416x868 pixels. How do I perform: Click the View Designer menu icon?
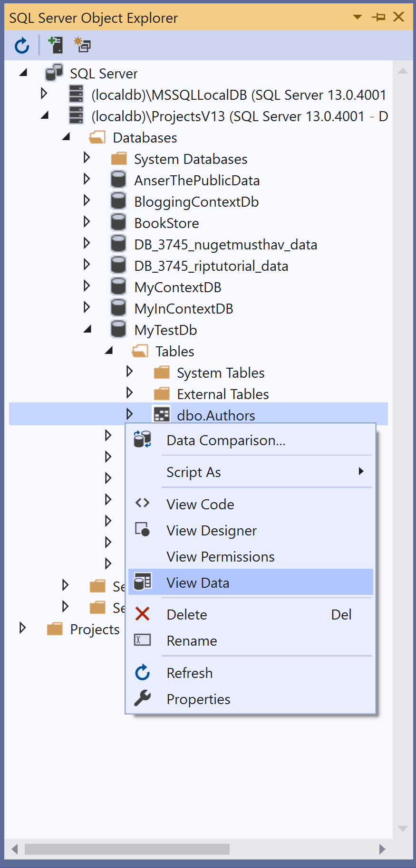coord(142,529)
